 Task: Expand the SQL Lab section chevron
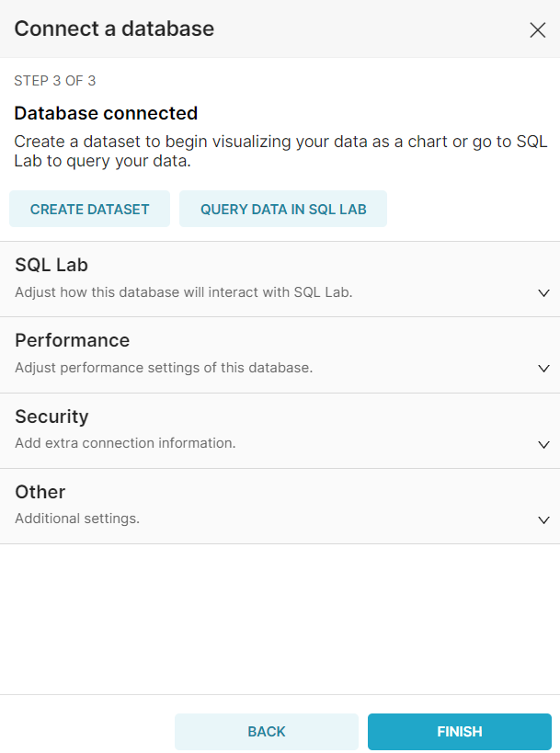(x=543, y=293)
